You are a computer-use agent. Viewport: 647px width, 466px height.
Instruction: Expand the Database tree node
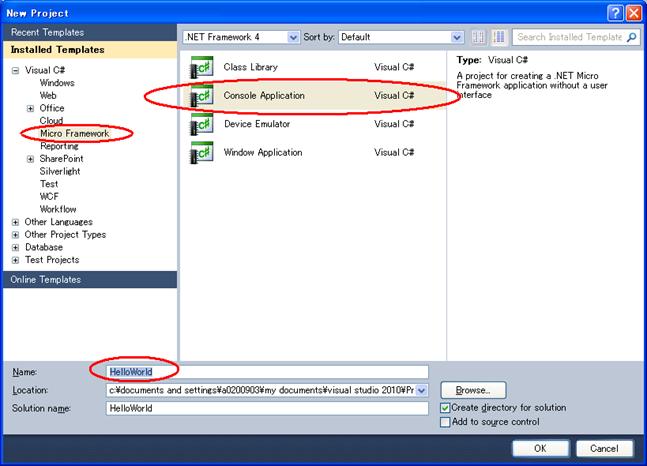click(x=15, y=248)
